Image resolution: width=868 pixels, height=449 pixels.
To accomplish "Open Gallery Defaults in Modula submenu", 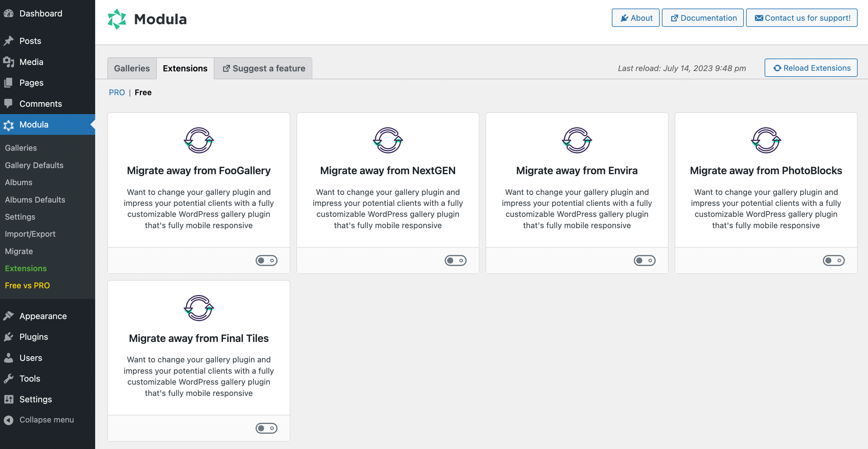I will 34,165.
